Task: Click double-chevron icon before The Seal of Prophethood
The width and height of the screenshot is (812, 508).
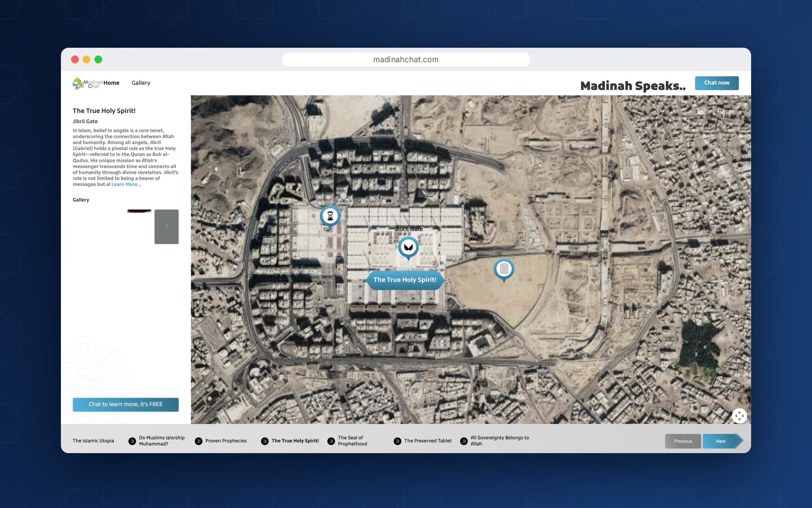Action: click(x=331, y=441)
